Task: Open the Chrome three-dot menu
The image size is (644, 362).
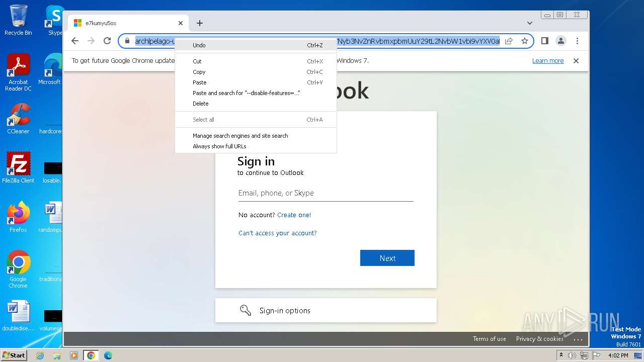Action: (577, 41)
